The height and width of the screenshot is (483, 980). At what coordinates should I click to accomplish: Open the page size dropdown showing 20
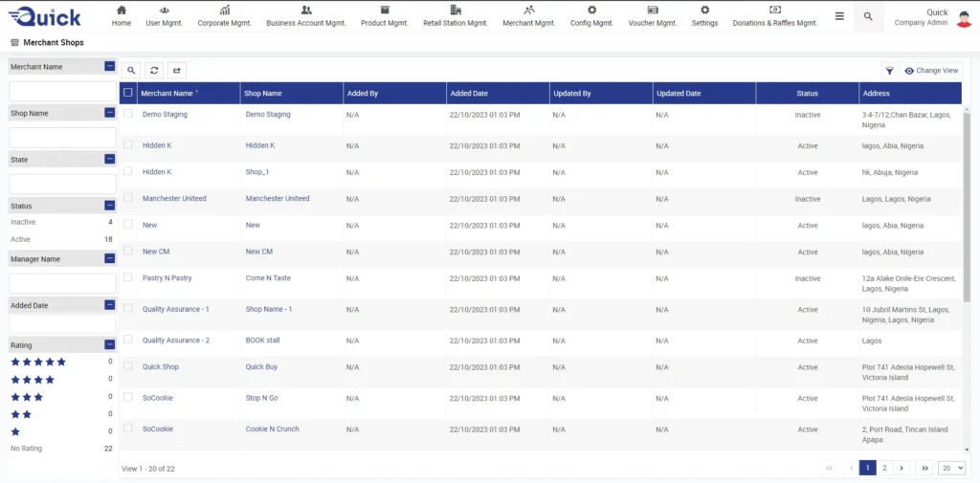pos(951,468)
